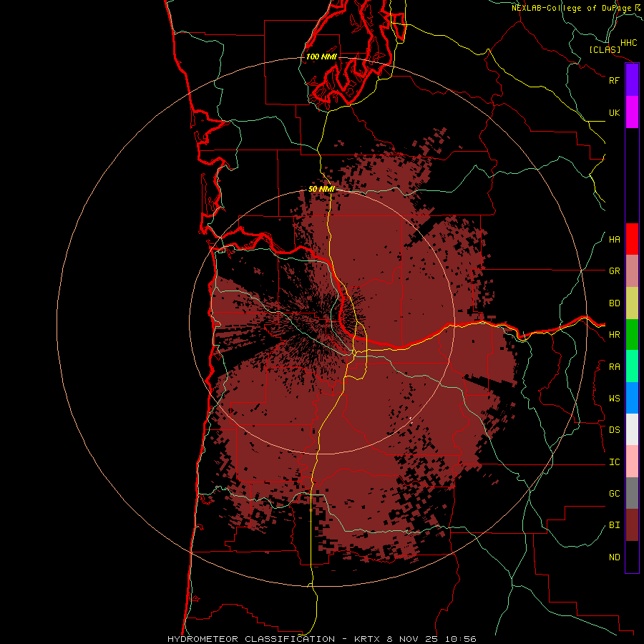Screen dimensions: 644x644
Task: Click the 'NEXLAB-College of DuPage' text
Action: click(x=572, y=8)
